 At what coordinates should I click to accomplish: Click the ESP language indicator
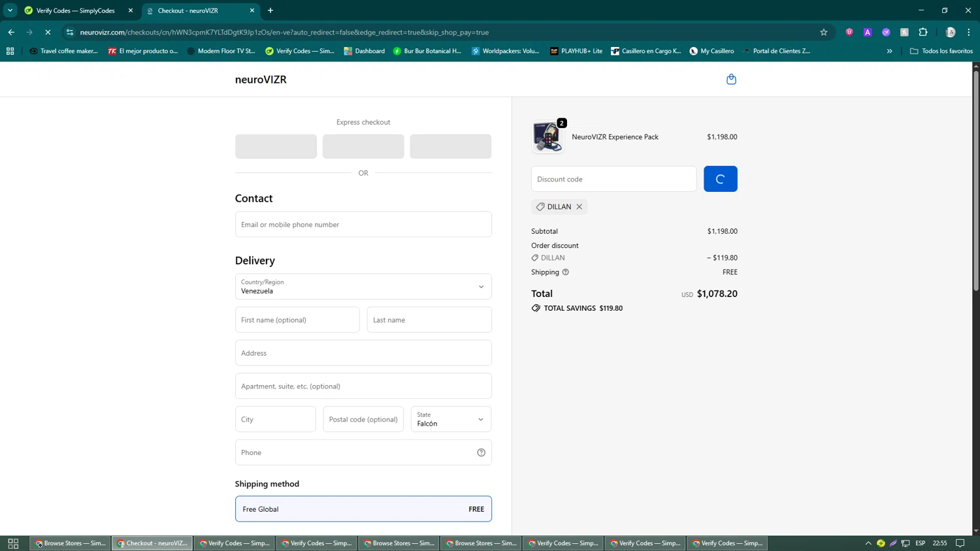tap(920, 543)
